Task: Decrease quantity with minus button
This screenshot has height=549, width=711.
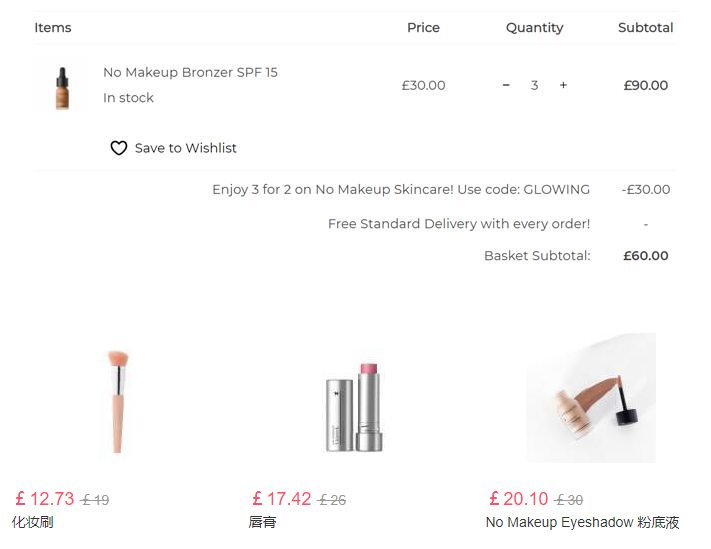Action: click(506, 86)
